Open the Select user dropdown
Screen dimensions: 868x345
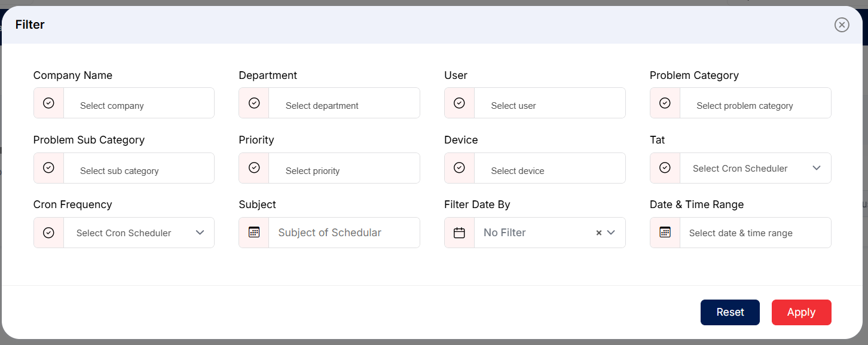[x=550, y=103]
